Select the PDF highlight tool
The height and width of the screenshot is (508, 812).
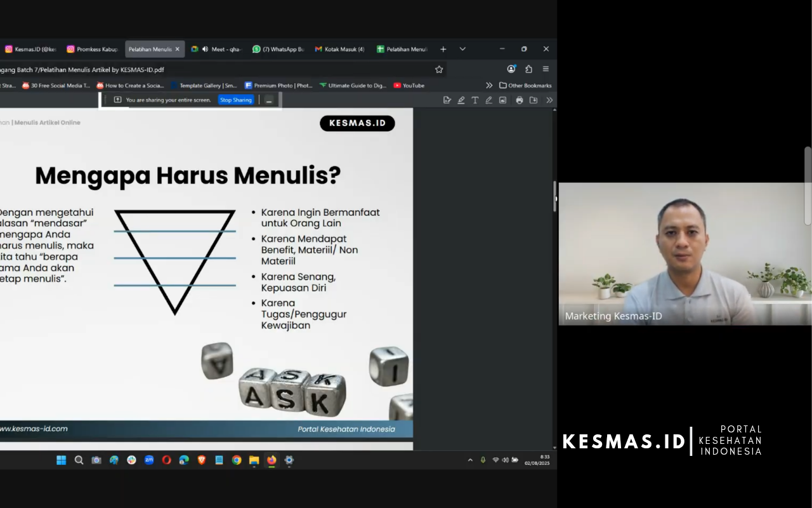click(461, 100)
